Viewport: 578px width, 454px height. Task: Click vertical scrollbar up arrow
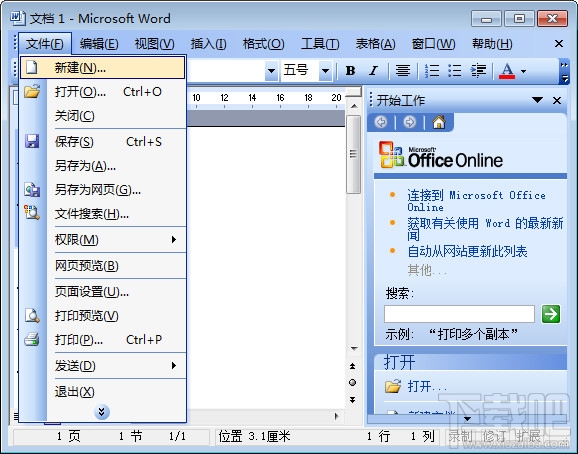point(354,106)
